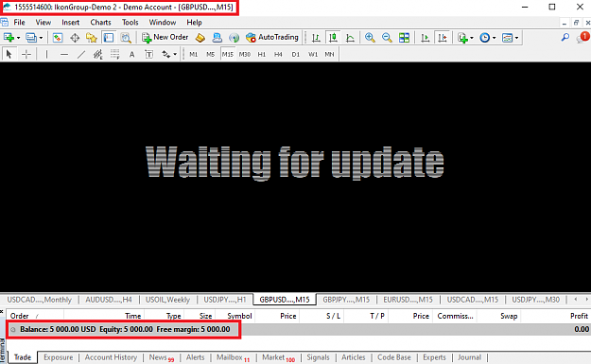Click the Signals wireless icon

pyautogui.click(x=235, y=37)
